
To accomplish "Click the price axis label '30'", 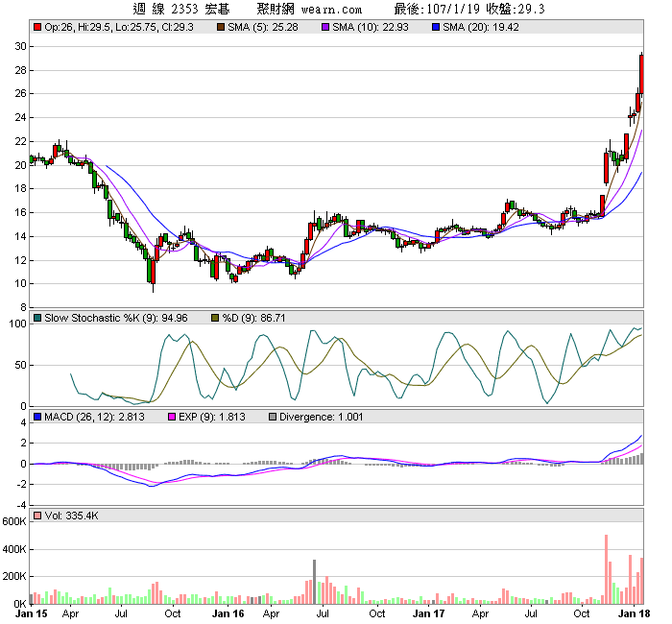I will pyautogui.click(x=20, y=46).
